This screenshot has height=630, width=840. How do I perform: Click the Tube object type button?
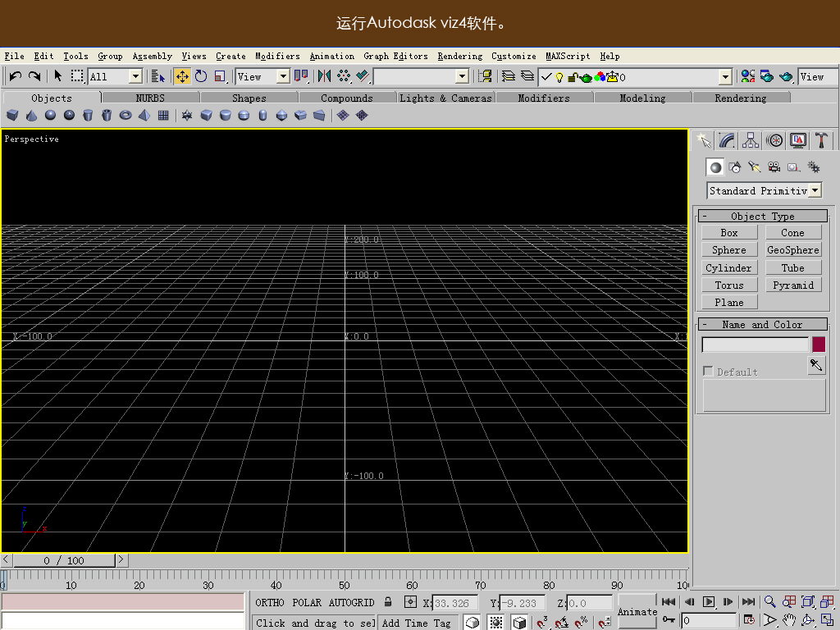click(x=793, y=267)
